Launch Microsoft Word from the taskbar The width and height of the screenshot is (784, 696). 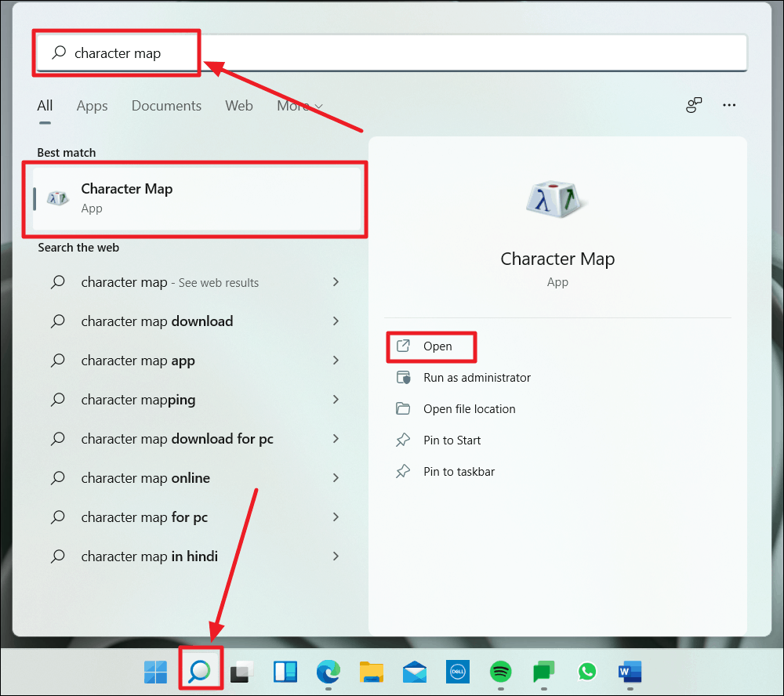630,672
